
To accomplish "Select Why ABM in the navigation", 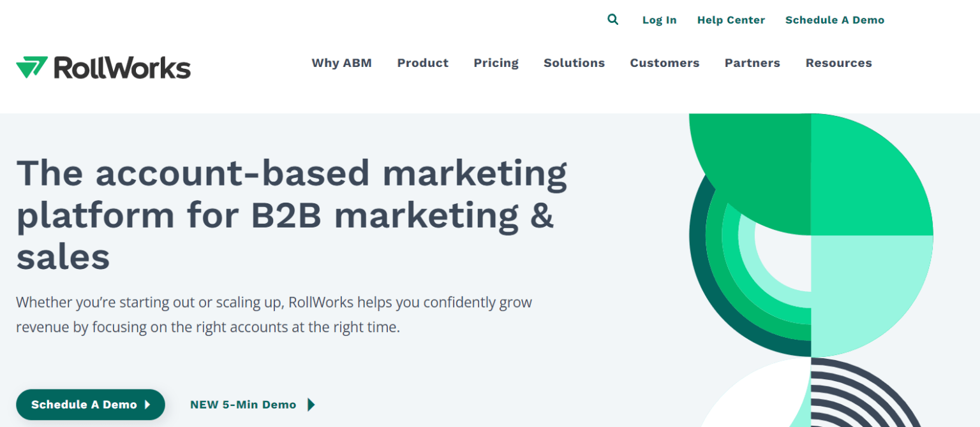I will (x=341, y=62).
